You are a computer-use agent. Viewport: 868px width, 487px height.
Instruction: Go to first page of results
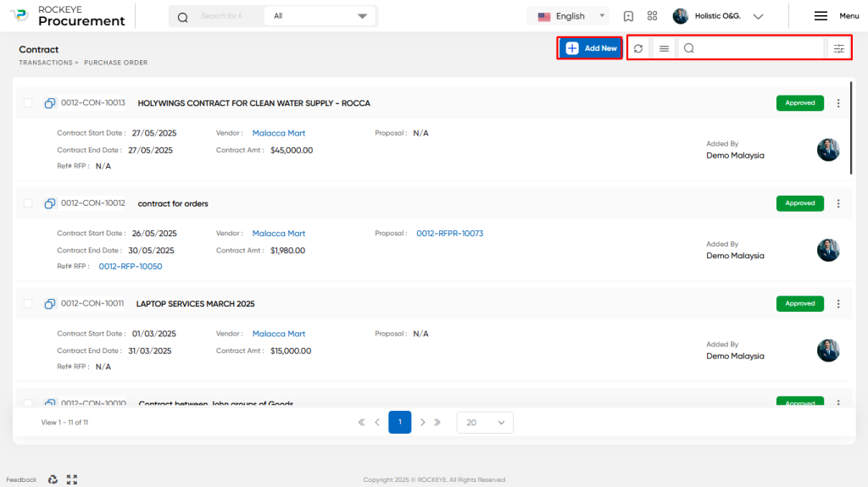361,423
